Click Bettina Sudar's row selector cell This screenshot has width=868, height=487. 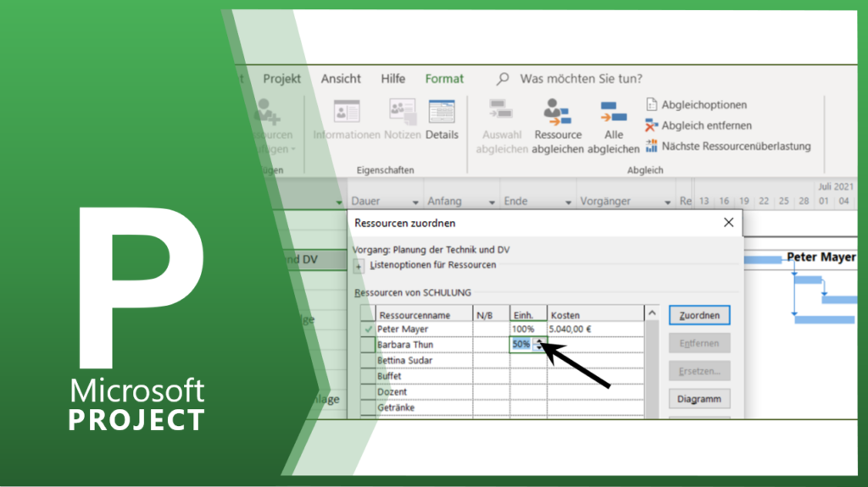[368, 360]
